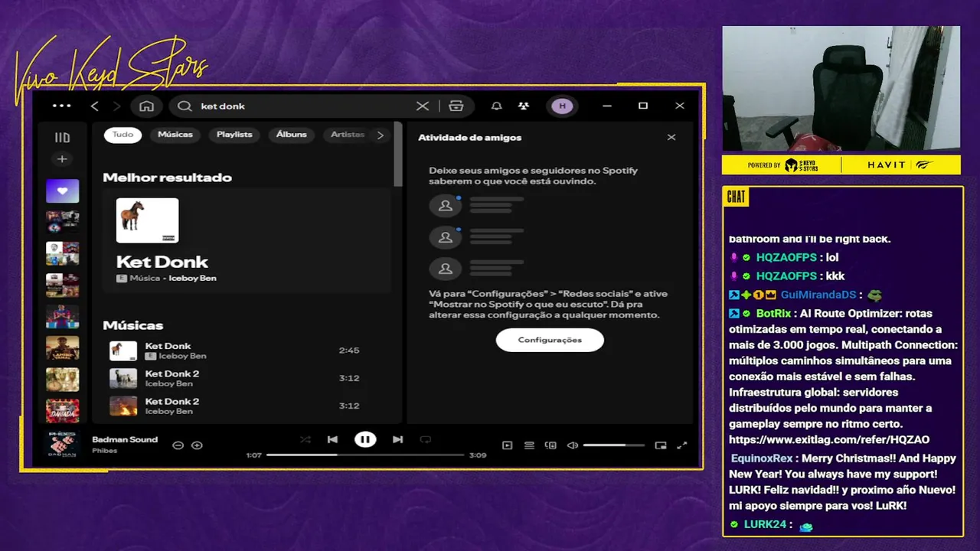Go back with the left arrow
This screenshot has height=551, width=980.
click(x=95, y=106)
